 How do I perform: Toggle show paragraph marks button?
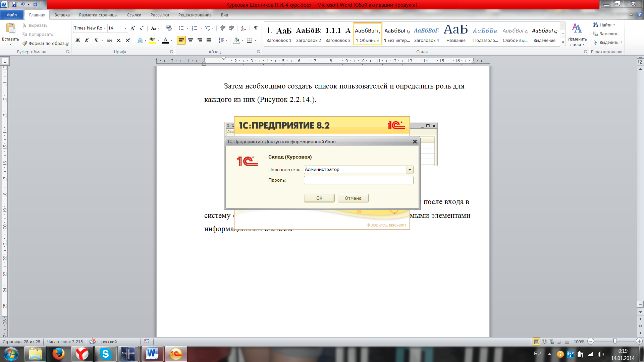click(x=256, y=28)
